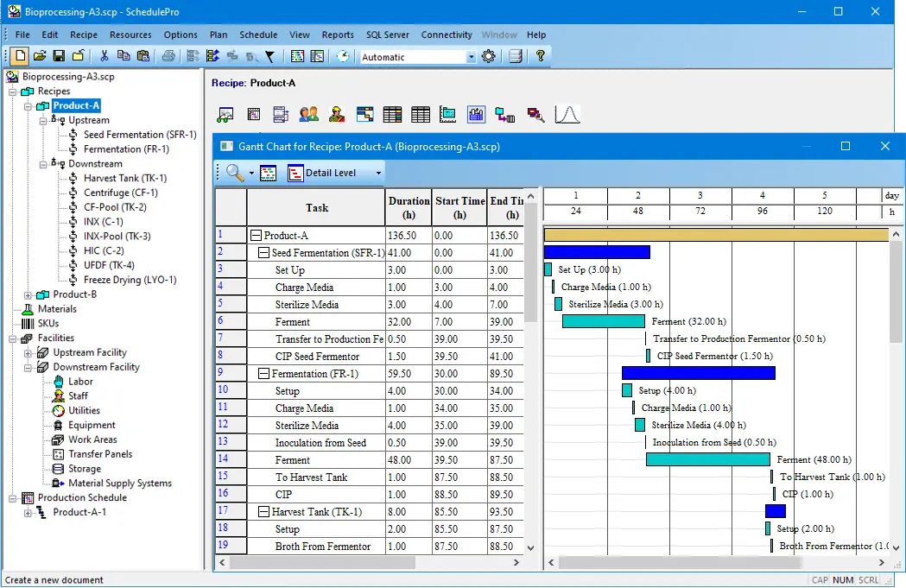906x588 pixels.
Task: Open the Reports menu
Action: pos(338,35)
